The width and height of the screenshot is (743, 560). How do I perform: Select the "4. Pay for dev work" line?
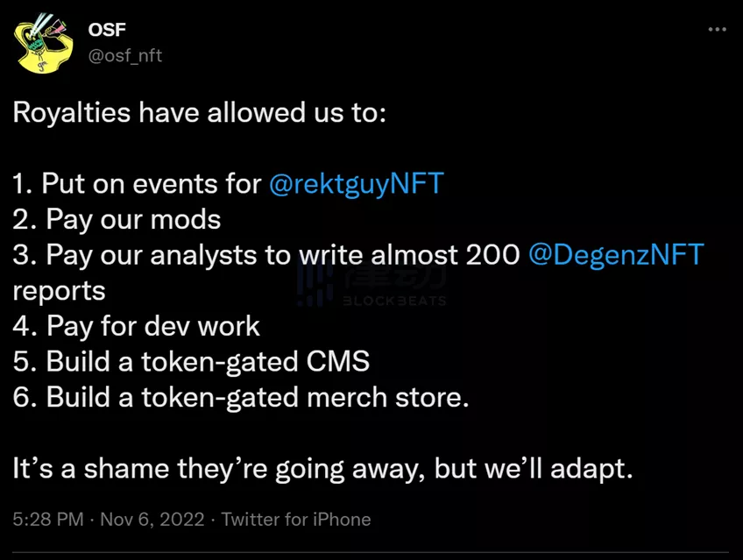[x=136, y=326]
